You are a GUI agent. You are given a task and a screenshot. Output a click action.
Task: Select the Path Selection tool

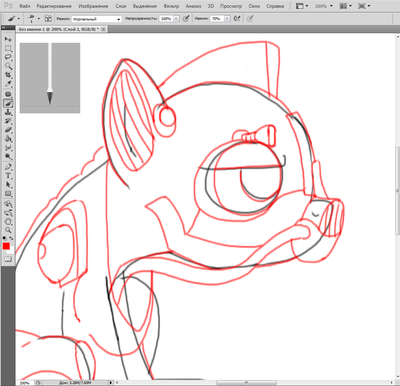click(8, 185)
